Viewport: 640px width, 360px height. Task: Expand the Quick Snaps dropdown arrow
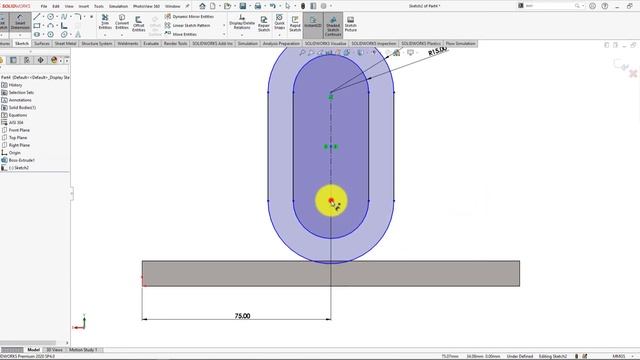point(280,35)
